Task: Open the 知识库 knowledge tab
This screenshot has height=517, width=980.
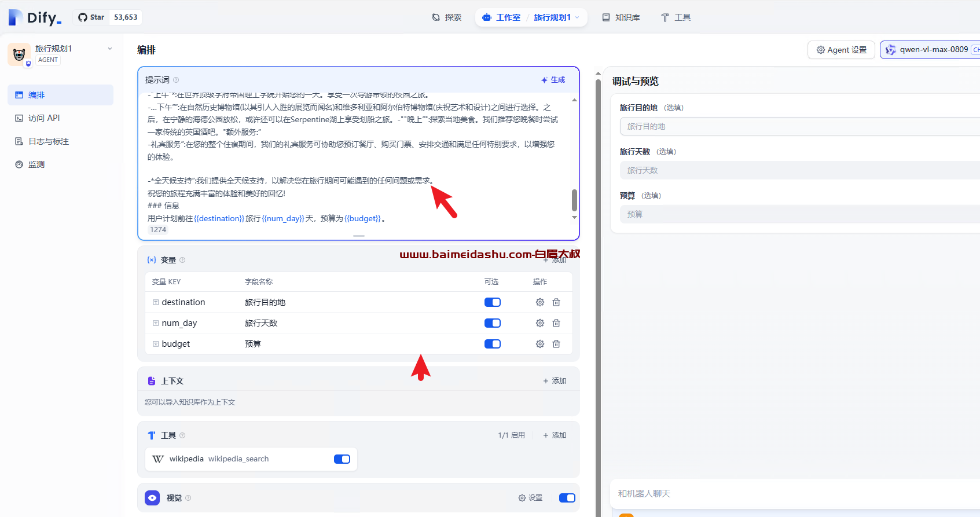Action: (x=621, y=17)
